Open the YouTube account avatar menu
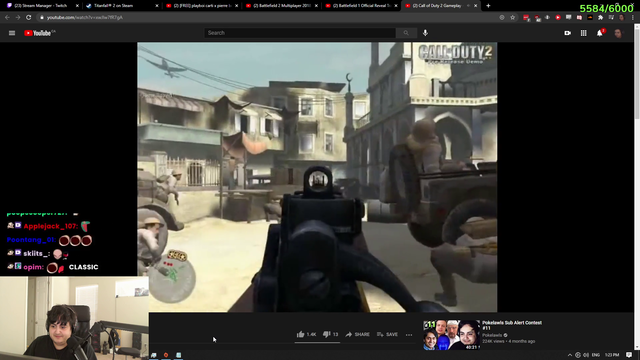This screenshot has height=360, width=640. pos(618,33)
